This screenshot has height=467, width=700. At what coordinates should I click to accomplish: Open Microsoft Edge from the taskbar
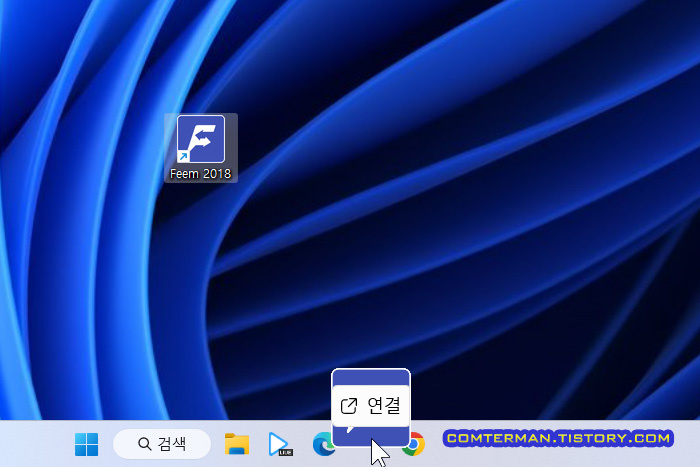(322, 444)
